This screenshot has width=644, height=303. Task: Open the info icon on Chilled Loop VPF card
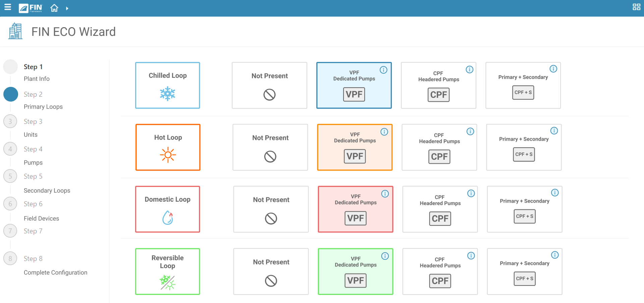click(383, 69)
